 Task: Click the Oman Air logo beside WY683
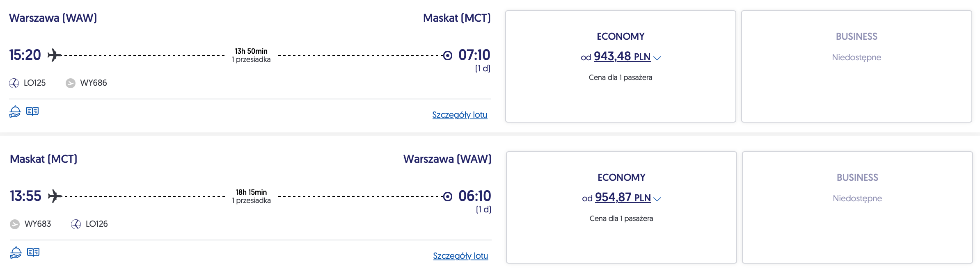point(15,224)
